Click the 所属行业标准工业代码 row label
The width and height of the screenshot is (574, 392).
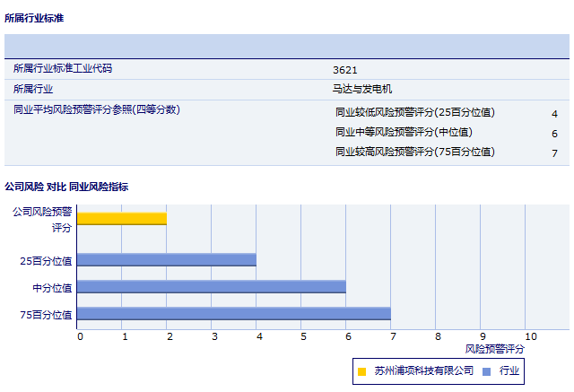point(63,68)
